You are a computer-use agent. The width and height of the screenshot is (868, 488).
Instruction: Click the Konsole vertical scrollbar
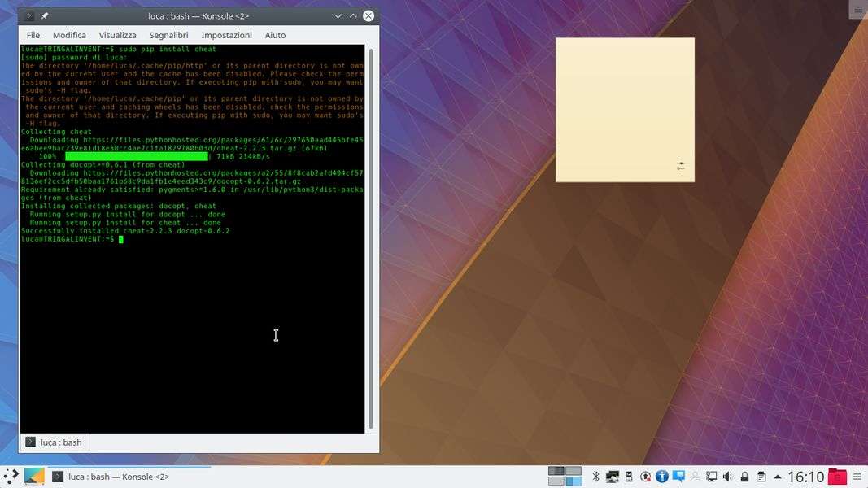[371, 236]
